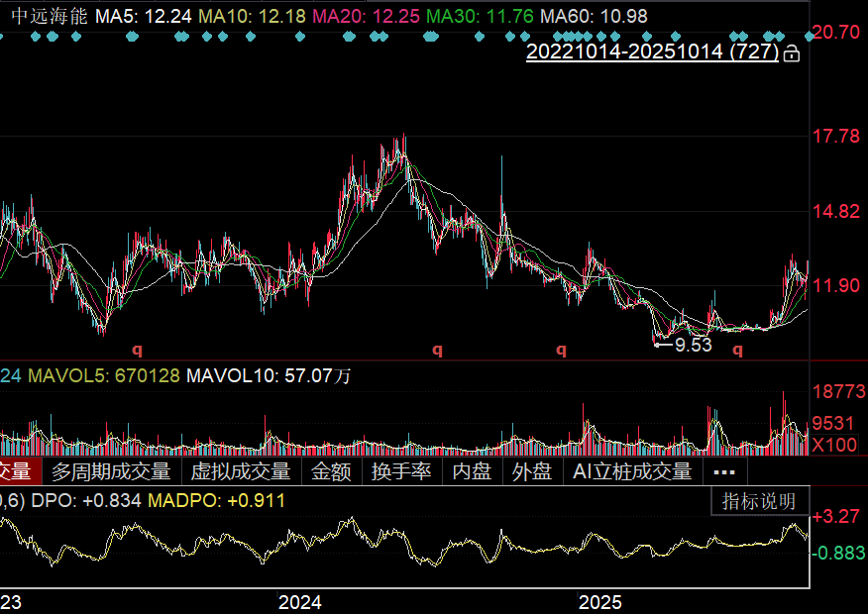Click the teal event diamond nearest 20.70

click(x=810, y=36)
